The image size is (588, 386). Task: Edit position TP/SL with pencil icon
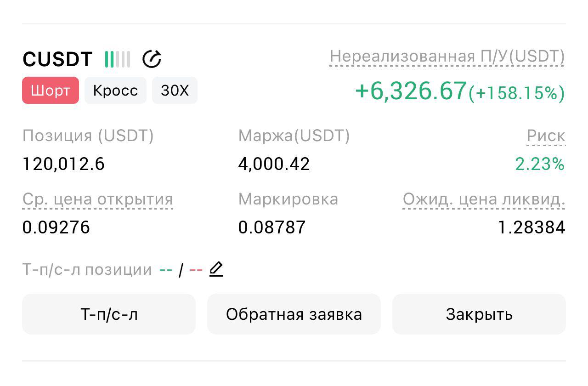216,269
